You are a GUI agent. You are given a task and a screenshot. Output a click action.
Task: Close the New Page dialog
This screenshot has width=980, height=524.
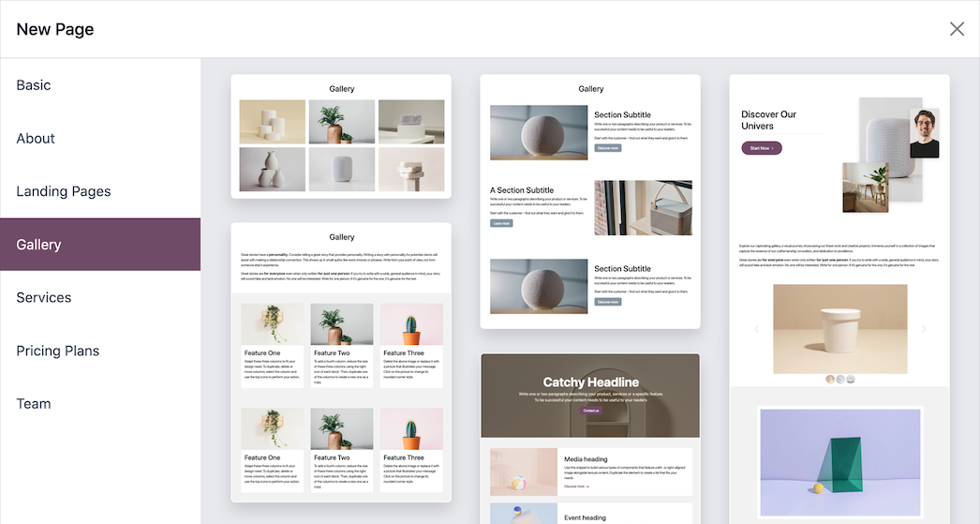click(957, 29)
